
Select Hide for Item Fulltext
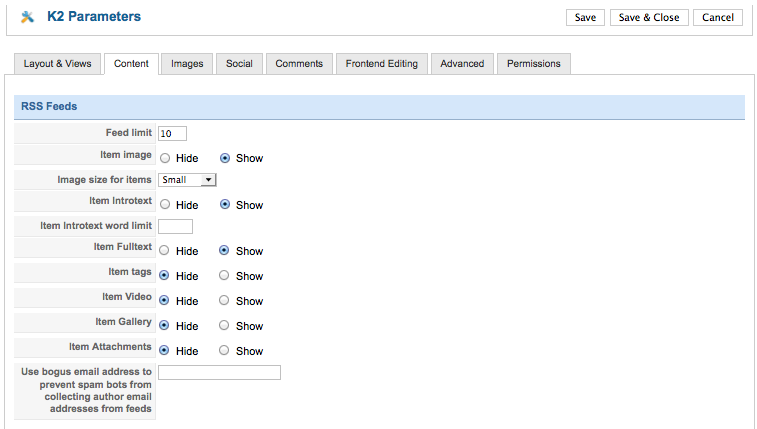[164, 250]
